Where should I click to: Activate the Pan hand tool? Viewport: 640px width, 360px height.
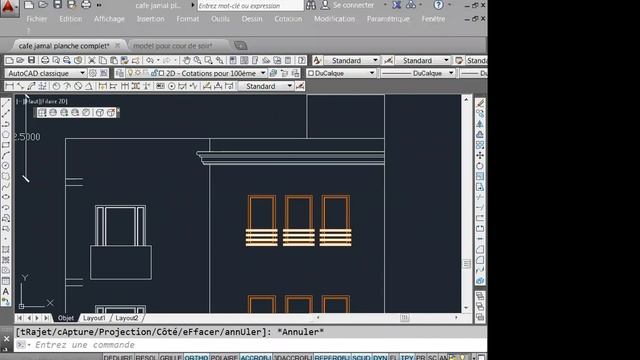[187, 60]
